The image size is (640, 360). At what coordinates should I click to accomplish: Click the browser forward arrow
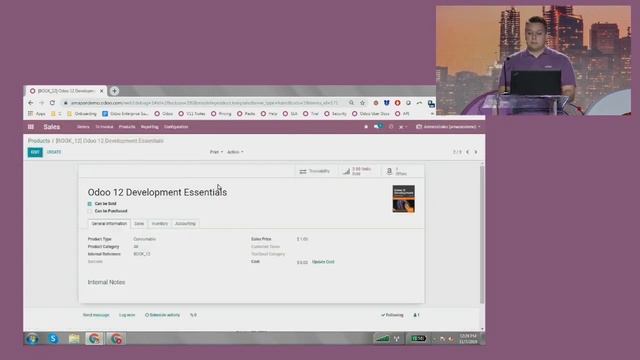[x=42, y=103]
